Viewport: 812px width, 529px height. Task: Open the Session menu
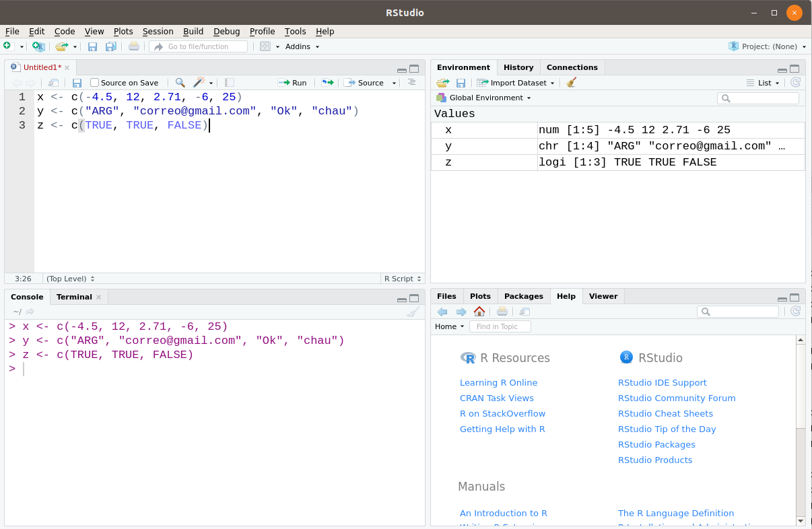(x=158, y=32)
